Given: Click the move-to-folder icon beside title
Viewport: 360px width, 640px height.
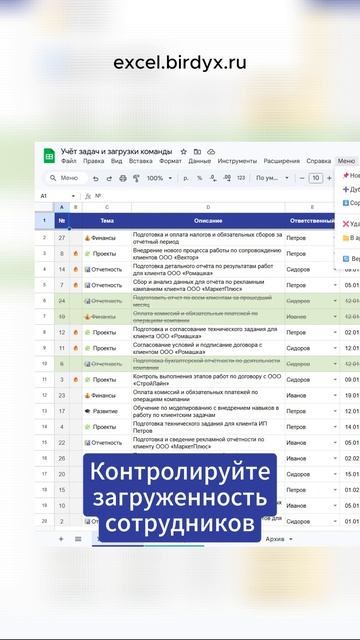Looking at the screenshot, I should pos(197,152).
